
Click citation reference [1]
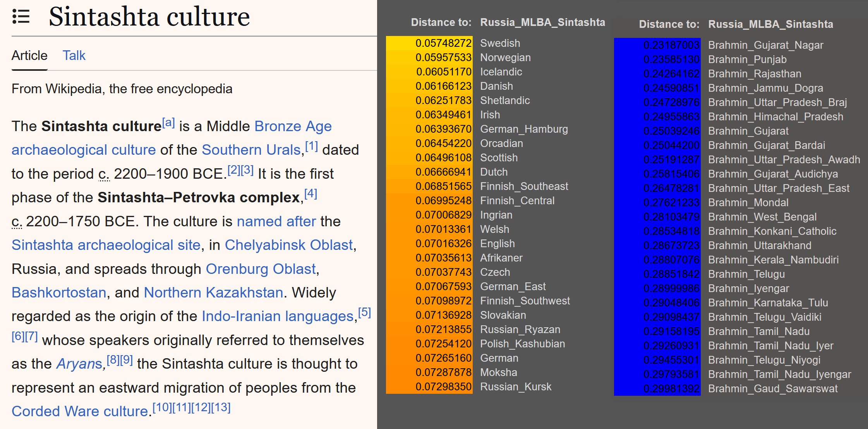(x=312, y=146)
